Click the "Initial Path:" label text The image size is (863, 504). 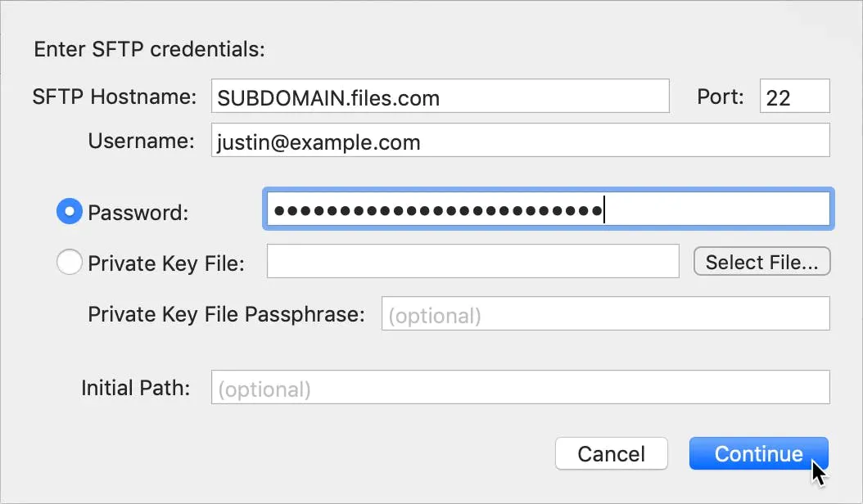[135, 388]
